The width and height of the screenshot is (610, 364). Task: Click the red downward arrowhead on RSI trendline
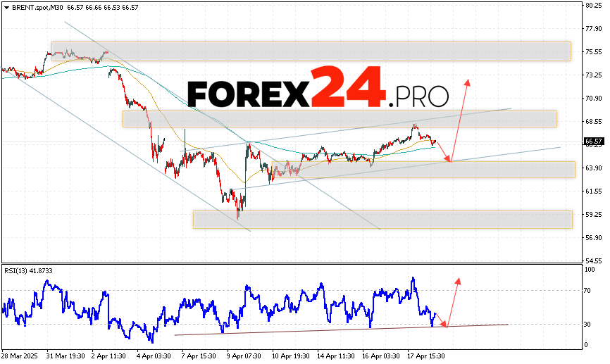click(x=443, y=324)
